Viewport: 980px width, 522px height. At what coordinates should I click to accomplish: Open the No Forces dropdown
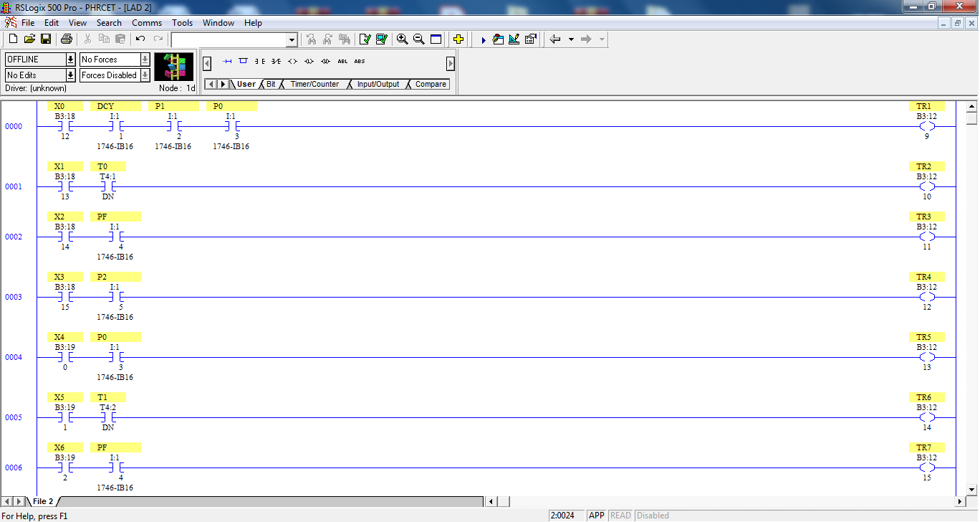point(143,59)
